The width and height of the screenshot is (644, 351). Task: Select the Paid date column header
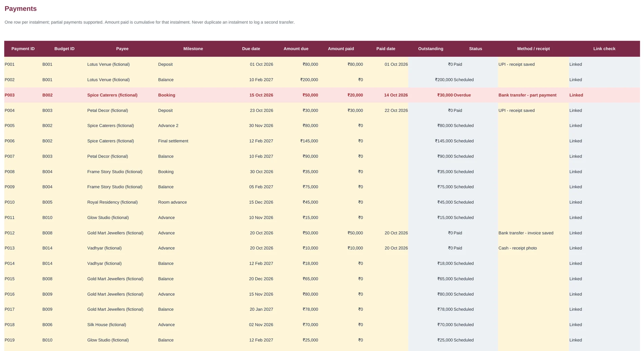(386, 49)
